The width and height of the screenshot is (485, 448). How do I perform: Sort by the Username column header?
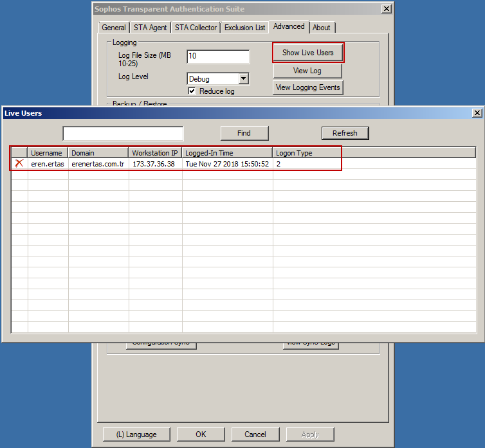click(47, 153)
